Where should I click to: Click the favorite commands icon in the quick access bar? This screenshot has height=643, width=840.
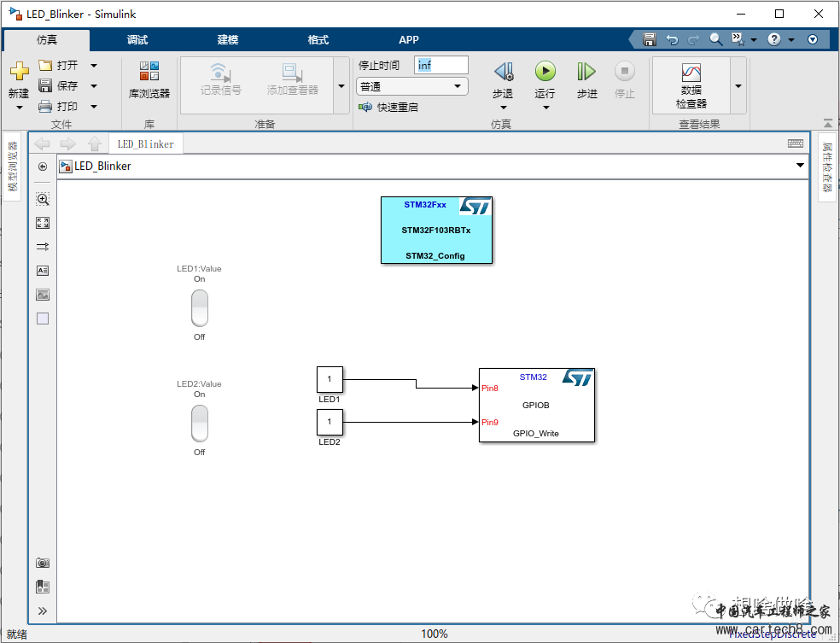click(738, 39)
